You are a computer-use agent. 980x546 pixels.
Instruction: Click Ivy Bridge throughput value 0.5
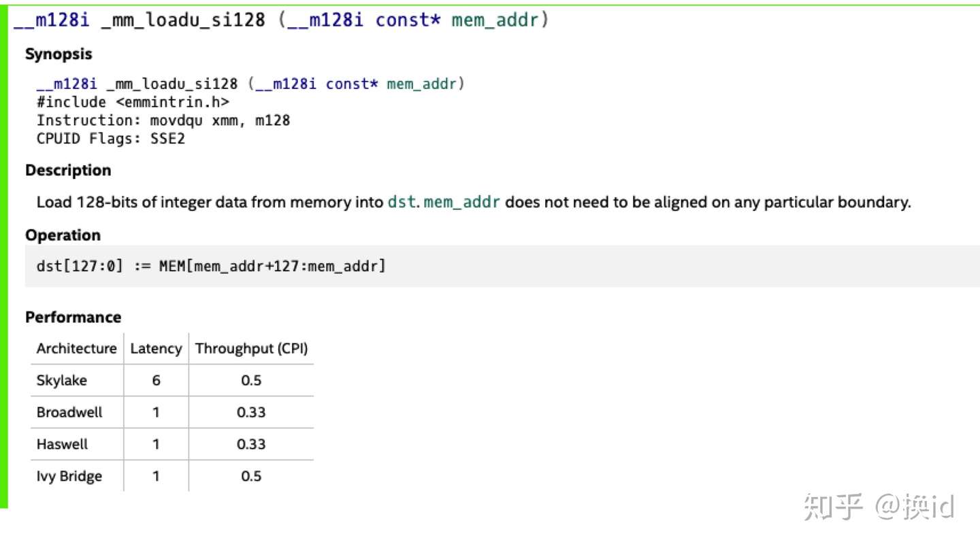pyautogui.click(x=251, y=477)
